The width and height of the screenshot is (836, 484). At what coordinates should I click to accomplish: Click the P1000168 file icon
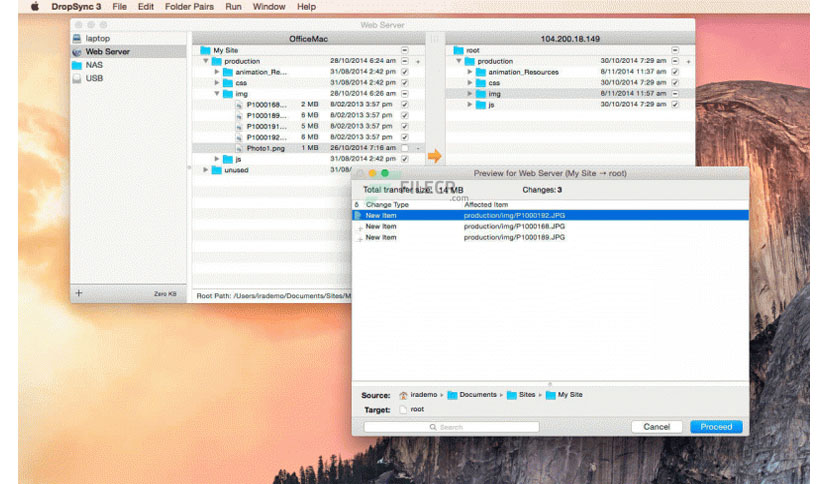tap(239, 105)
